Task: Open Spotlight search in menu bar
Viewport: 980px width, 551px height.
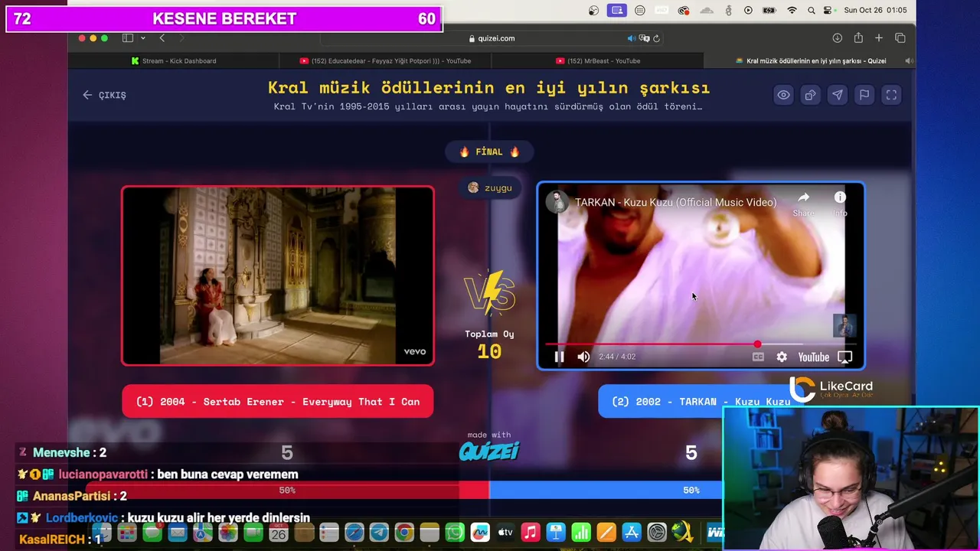Action: pyautogui.click(x=810, y=10)
